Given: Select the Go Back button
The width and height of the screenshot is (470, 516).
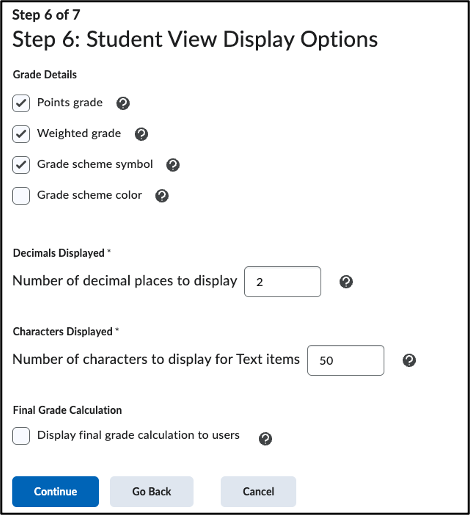Looking at the screenshot, I should (x=152, y=491).
